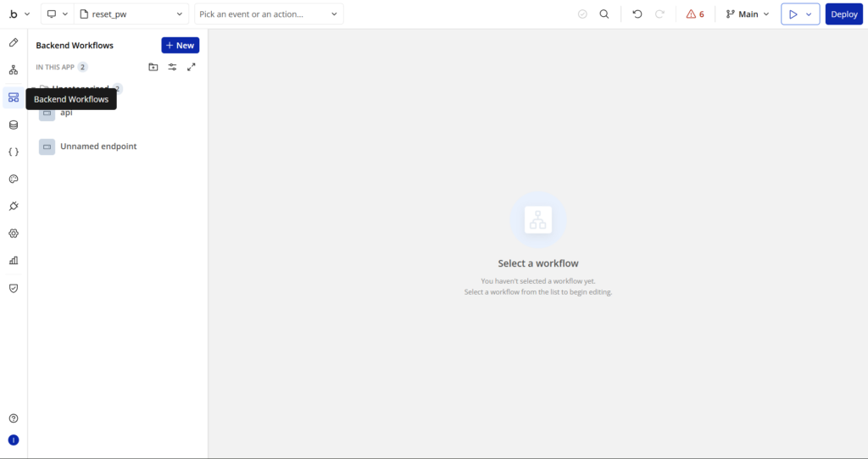Open the Workflow tab in sidebar

(x=14, y=70)
